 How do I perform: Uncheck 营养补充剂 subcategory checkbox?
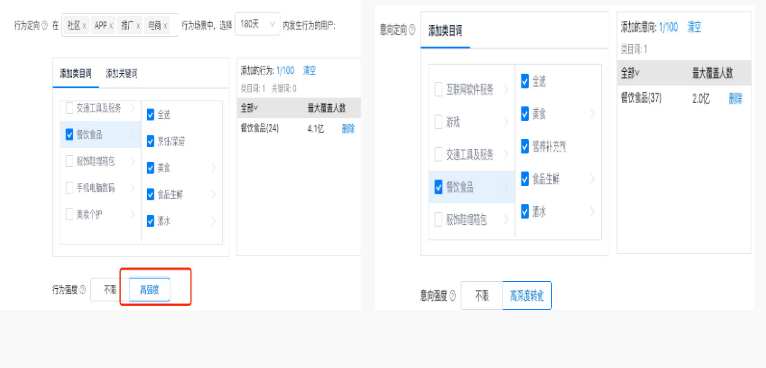coord(525,146)
